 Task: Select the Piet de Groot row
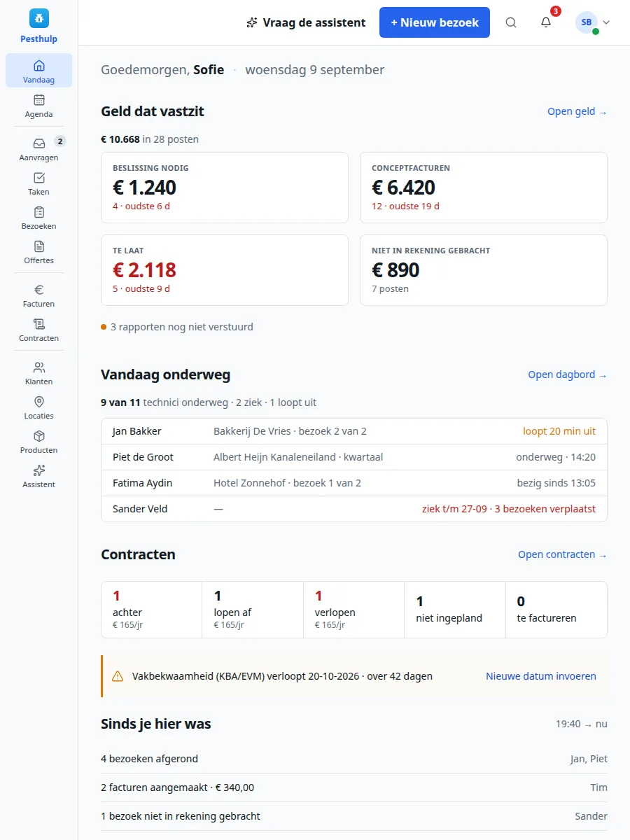tap(354, 457)
